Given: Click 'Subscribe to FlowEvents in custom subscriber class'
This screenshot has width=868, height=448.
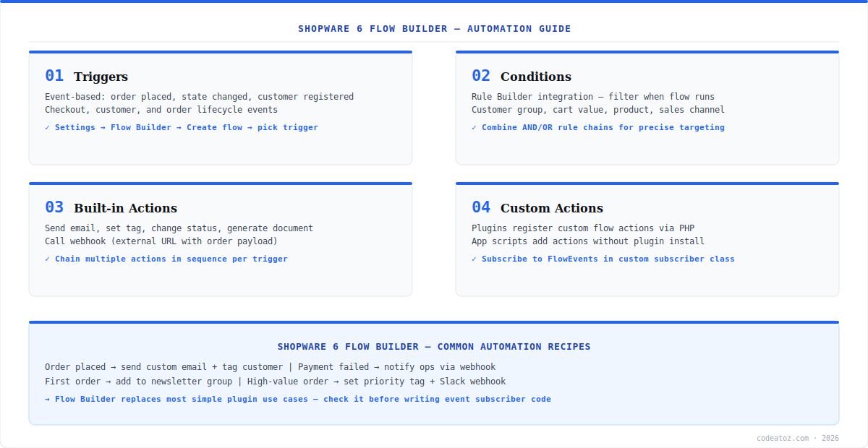Looking at the screenshot, I should [x=603, y=259].
